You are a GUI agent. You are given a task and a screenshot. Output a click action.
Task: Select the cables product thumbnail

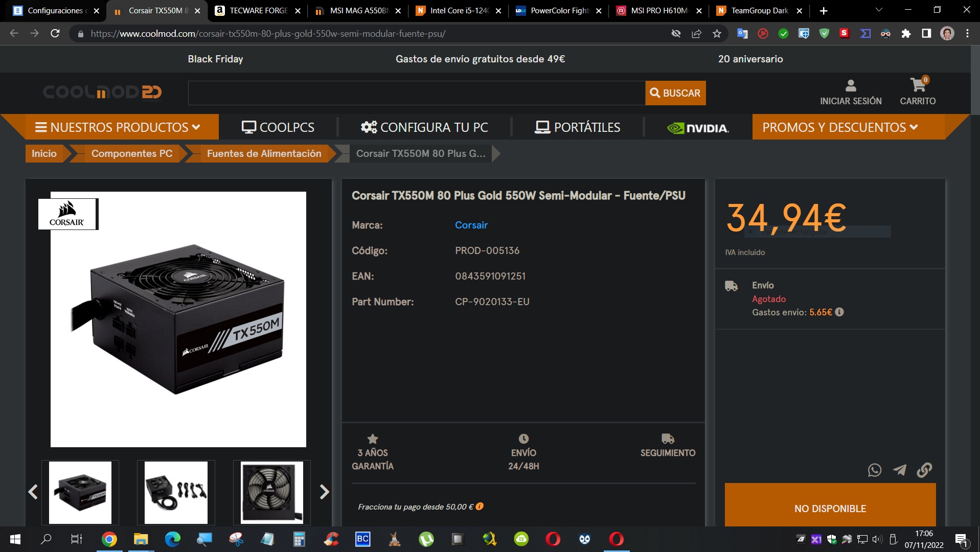tap(176, 493)
